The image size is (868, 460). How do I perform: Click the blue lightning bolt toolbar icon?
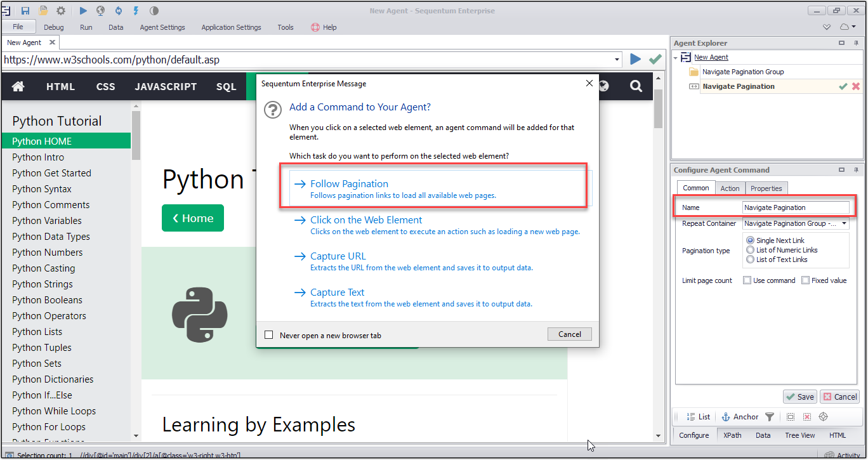pos(136,11)
